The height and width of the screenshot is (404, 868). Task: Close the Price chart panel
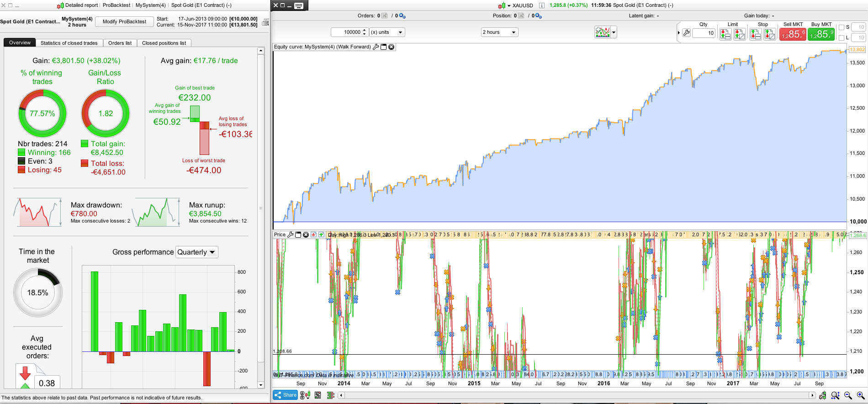click(306, 234)
